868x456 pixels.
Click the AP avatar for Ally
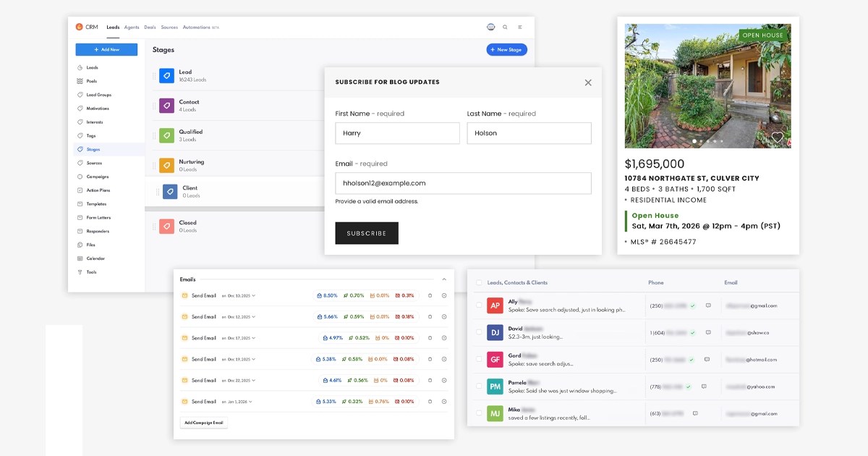(x=495, y=305)
